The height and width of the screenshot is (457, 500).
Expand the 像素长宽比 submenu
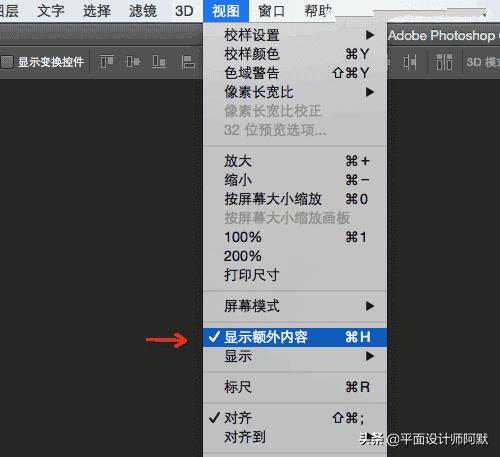295,92
